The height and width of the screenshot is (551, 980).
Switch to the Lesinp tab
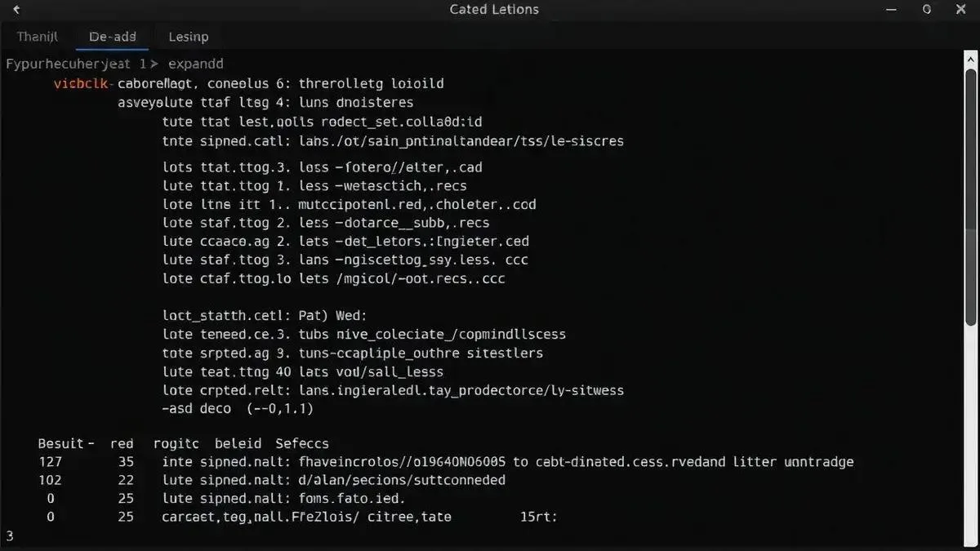188,36
